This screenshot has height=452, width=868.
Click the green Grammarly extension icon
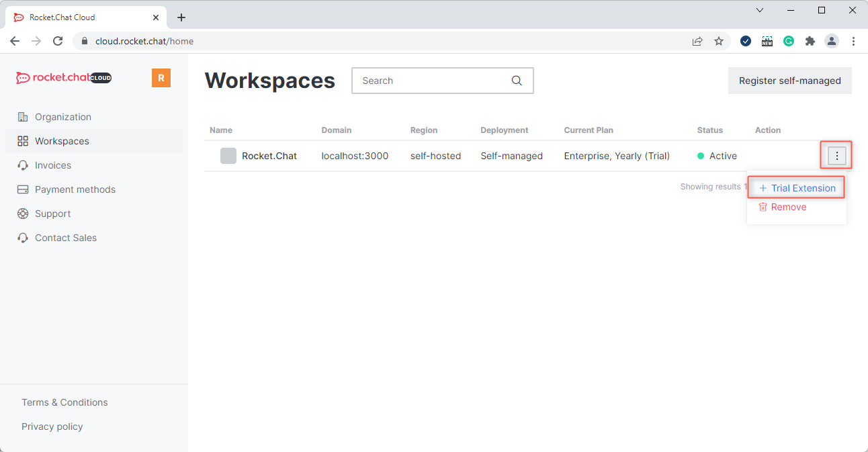[x=789, y=41]
